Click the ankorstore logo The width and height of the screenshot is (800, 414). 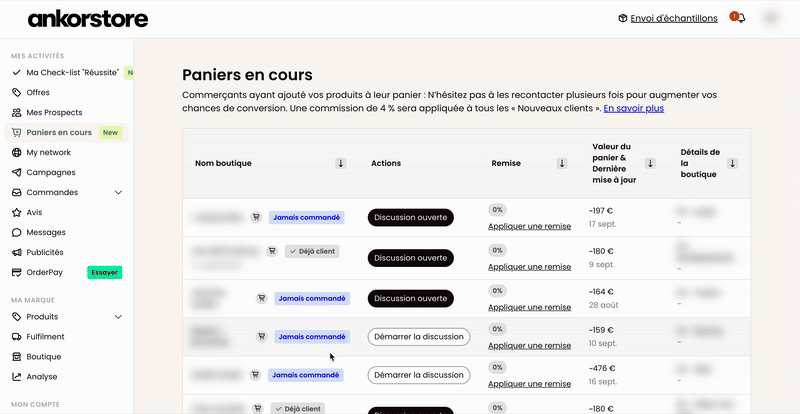coord(88,19)
